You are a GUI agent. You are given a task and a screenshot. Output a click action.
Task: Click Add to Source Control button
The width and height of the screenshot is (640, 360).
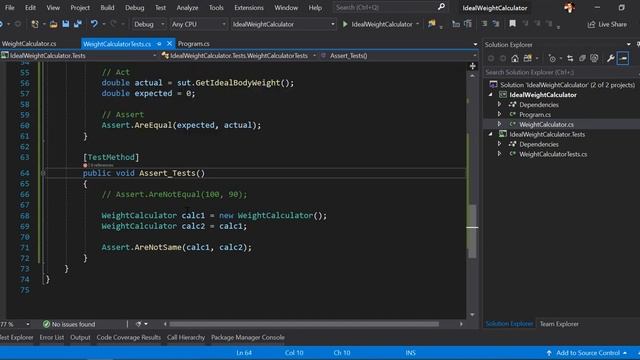point(587,353)
